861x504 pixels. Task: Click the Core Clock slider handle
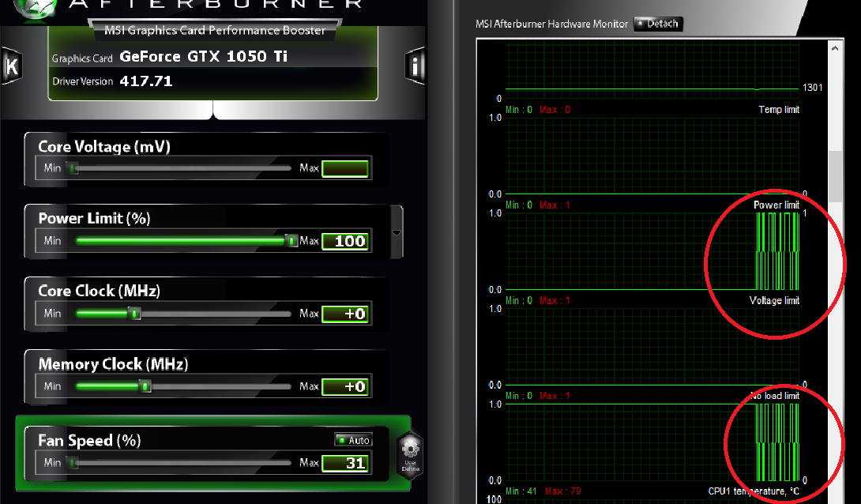point(135,314)
